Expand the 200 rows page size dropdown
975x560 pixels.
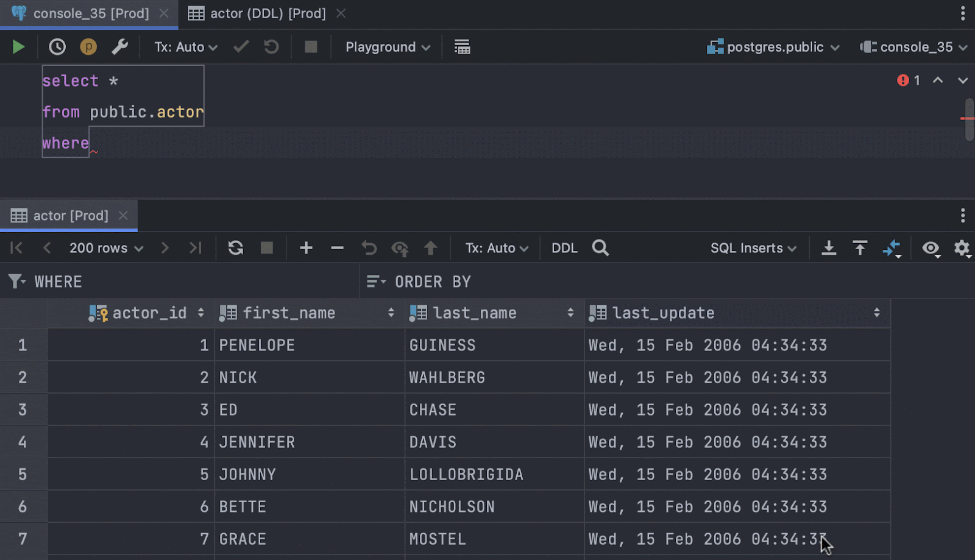pyautogui.click(x=106, y=248)
